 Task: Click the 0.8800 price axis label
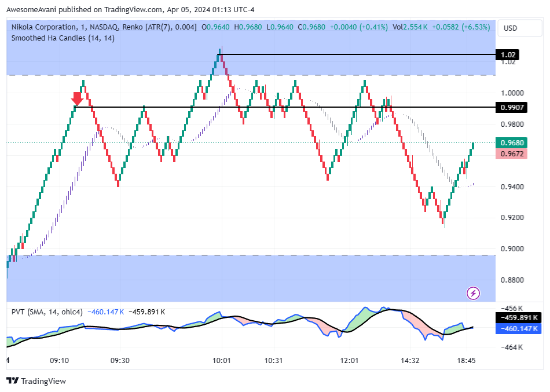click(x=512, y=280)
